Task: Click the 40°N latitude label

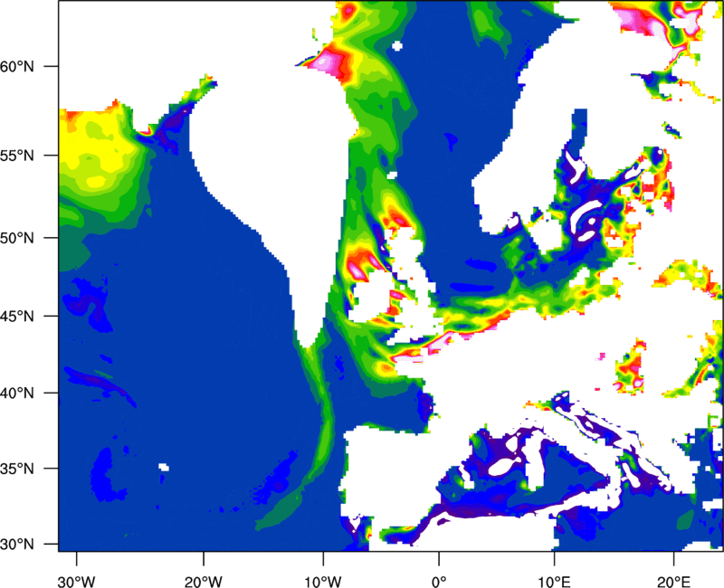Action: pyautogui.click(x=17, y=394)
